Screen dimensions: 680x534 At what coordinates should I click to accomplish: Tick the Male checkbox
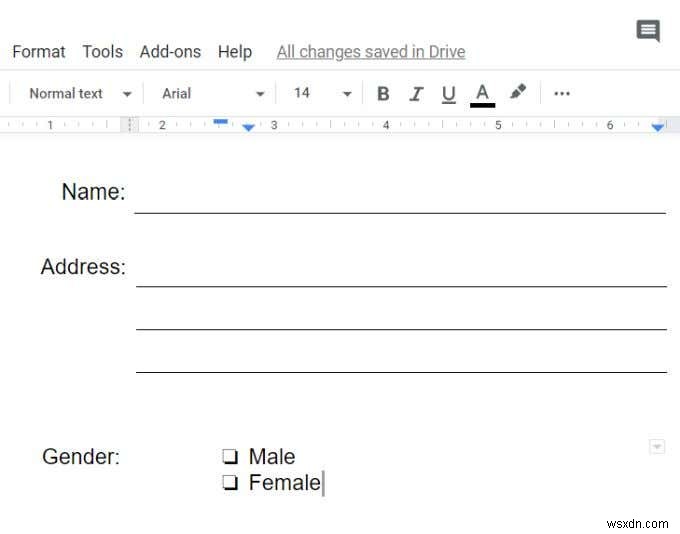click(230, 456)
